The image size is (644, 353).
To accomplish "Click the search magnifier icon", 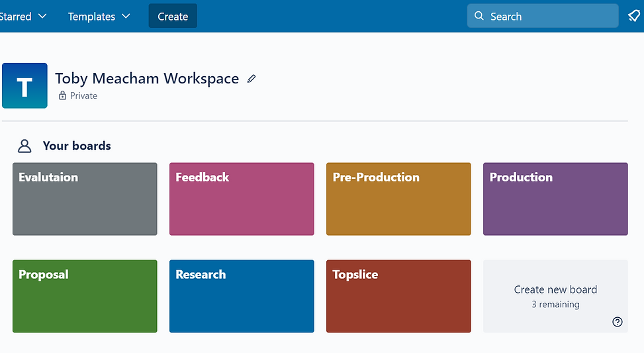I will coord(479,16).
